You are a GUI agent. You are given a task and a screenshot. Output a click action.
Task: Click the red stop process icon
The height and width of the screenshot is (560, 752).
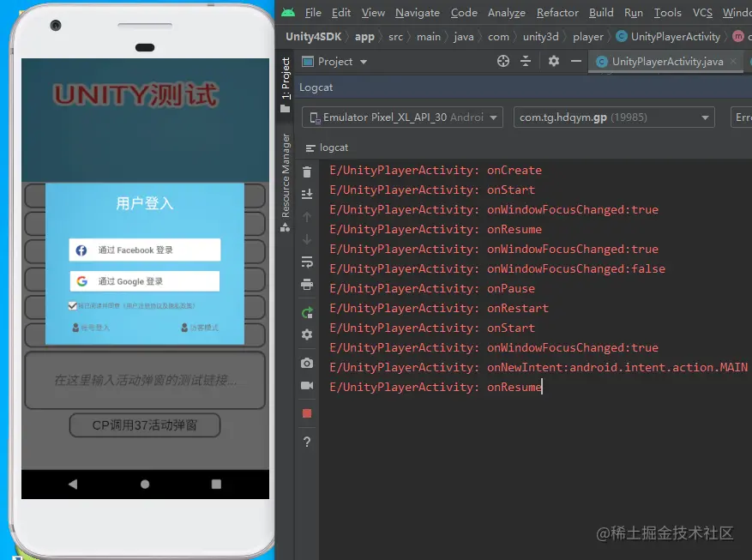[307, 413]
